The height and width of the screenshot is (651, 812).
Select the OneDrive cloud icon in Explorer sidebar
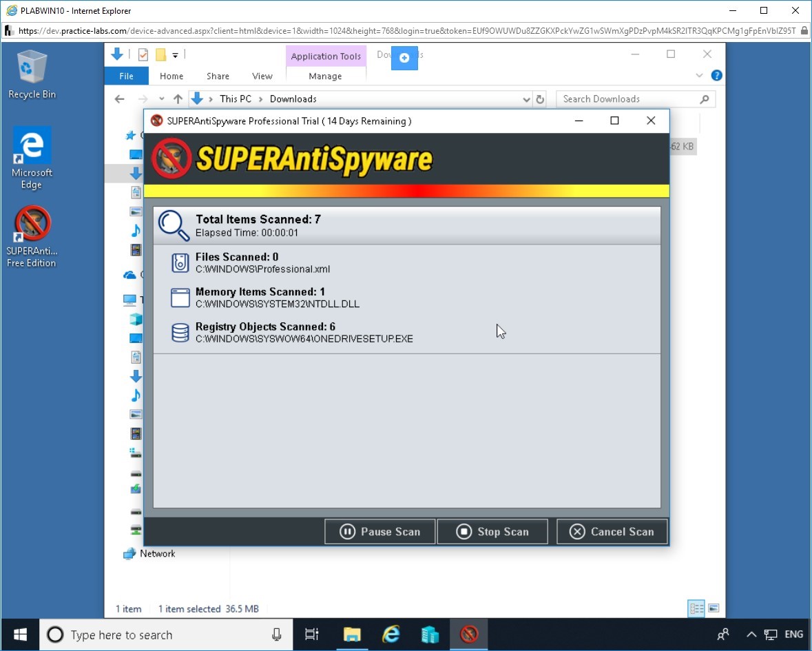pyautogui.click(x=129, y=275)
